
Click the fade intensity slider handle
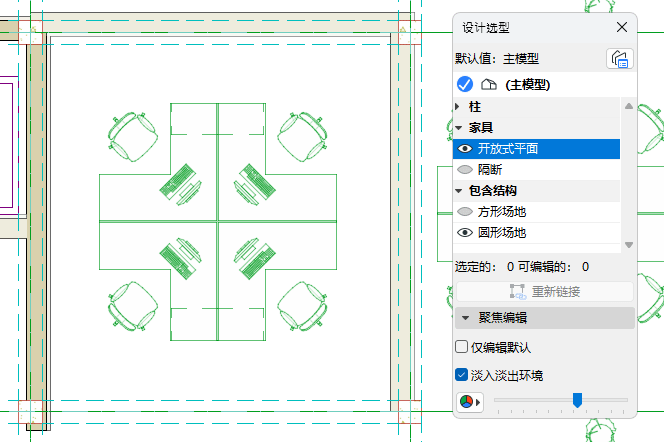(x=577, y=400)
